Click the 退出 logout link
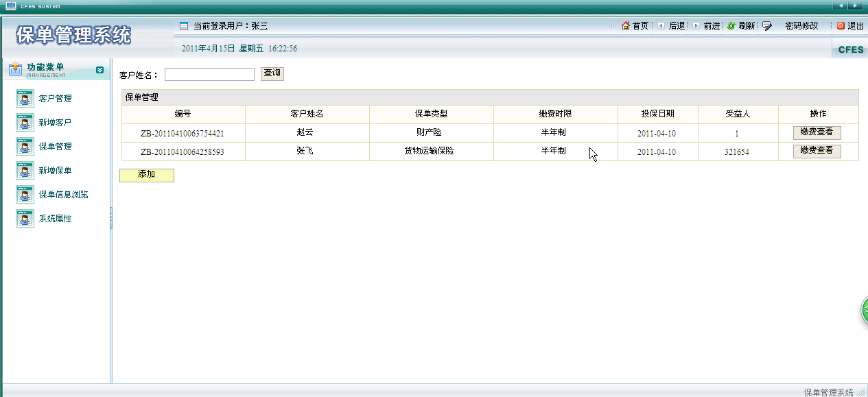 (856, 26)
